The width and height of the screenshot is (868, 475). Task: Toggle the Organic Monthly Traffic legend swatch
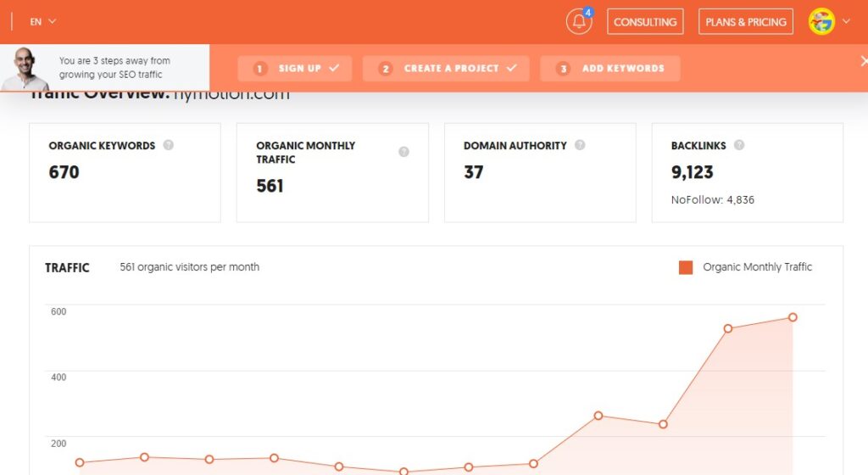[686, 267]
